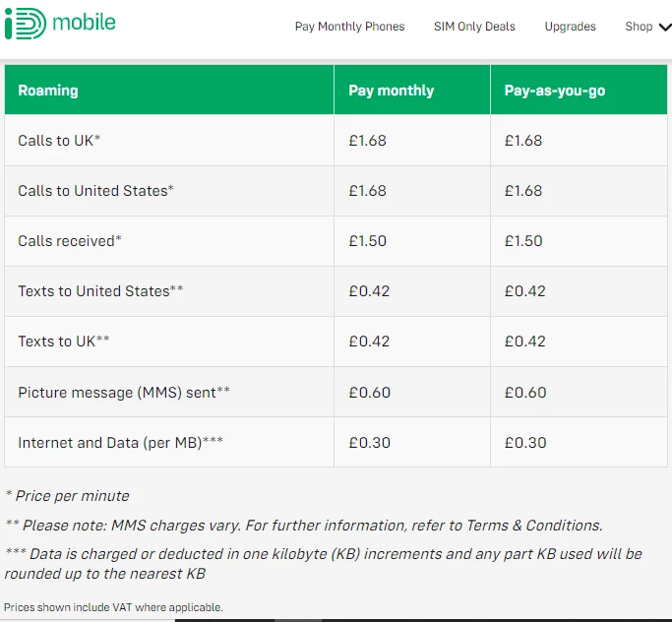
Task: Click the iD mobile logo
Action: click(60, 23)
